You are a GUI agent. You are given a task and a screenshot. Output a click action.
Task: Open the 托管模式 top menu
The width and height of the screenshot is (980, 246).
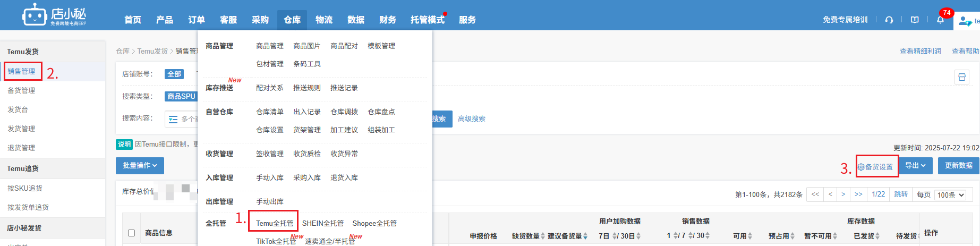(x=428, y=20)
